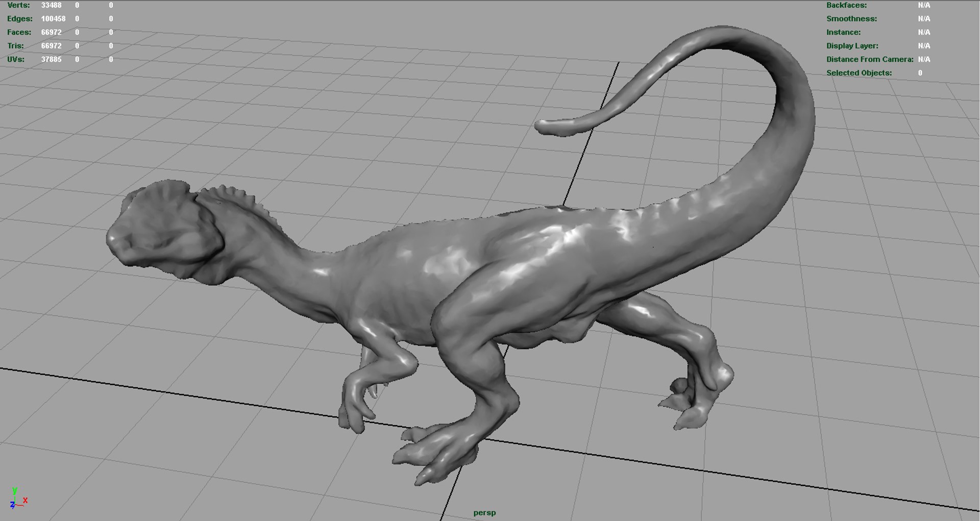Click the Faces label in the poly count
Viewport: 980px width, 521px height.
[19, 32]
